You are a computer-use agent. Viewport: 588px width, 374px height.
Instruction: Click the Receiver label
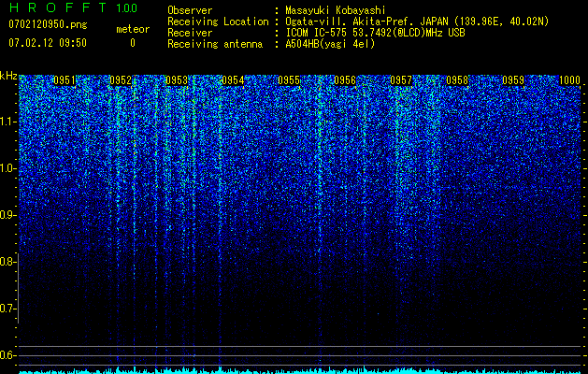190,33
